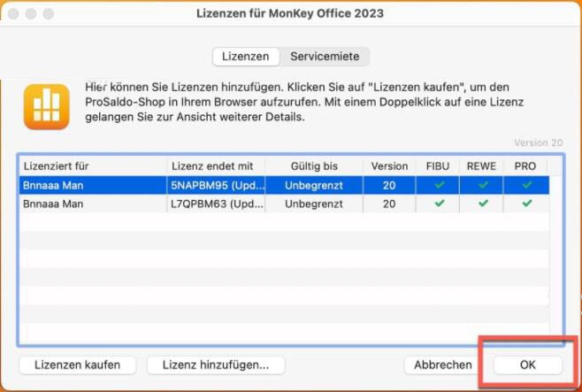Select license row ending 5NAPBM95
This screenshot has width=582, height=392.
[x=284, y=185]
